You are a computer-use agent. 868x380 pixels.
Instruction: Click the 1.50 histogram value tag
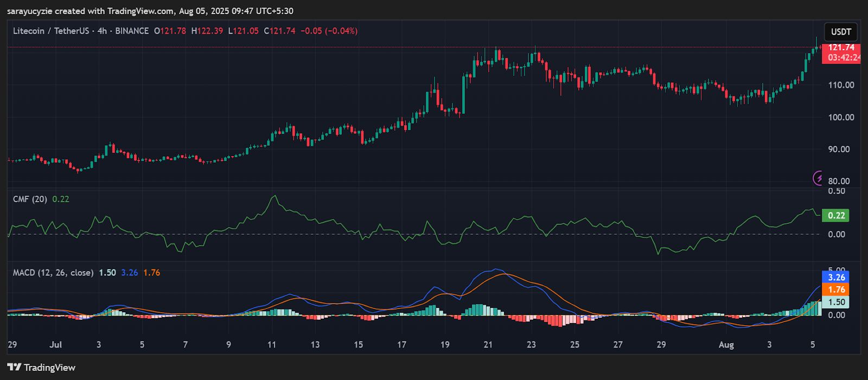[x=836, y=302]
